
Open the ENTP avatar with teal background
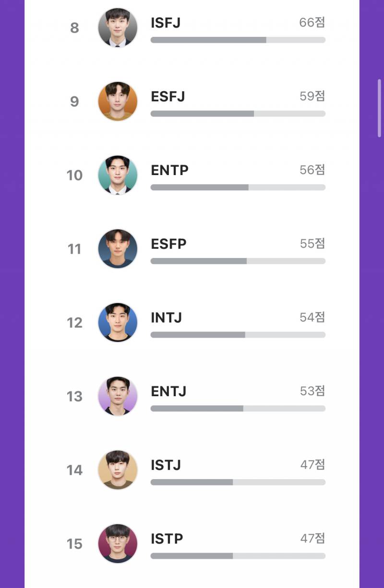pos(118,175)
